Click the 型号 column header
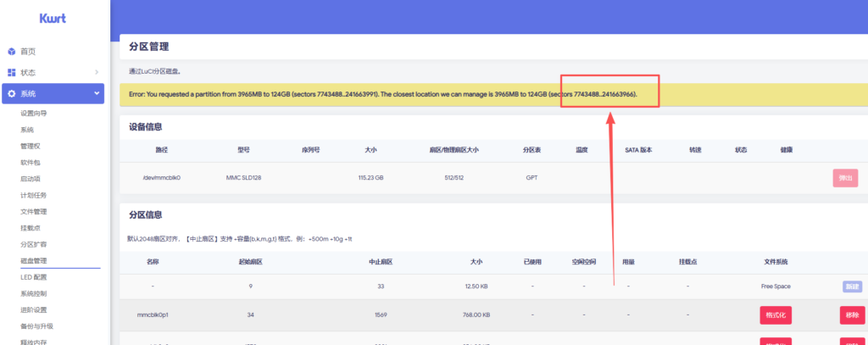This screenshot has width=868, height=345. click(243, 150)
